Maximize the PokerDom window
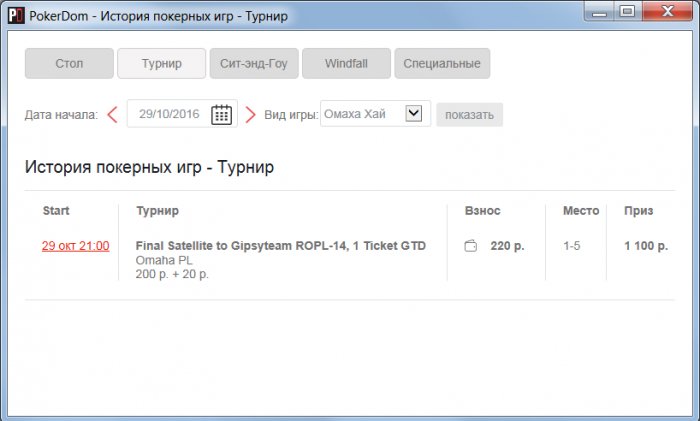 point(628,11)
